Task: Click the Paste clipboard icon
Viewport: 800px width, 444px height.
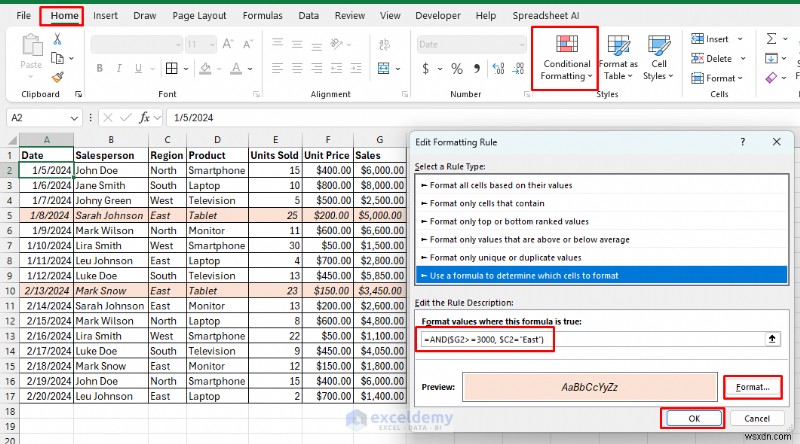Action: click(x=32, y=45)
